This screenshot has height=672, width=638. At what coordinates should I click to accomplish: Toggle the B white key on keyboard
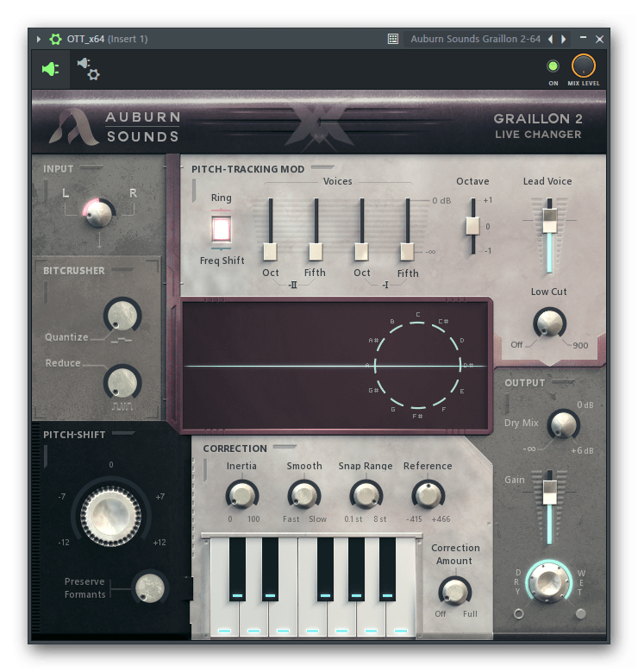pyautogui.click(x=400, y=617)
